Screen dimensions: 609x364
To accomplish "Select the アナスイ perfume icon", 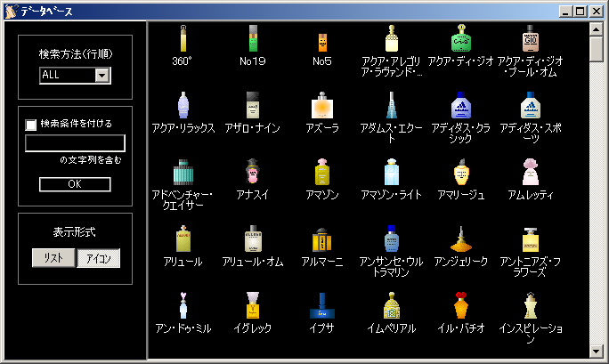I will tap(253, 172).
